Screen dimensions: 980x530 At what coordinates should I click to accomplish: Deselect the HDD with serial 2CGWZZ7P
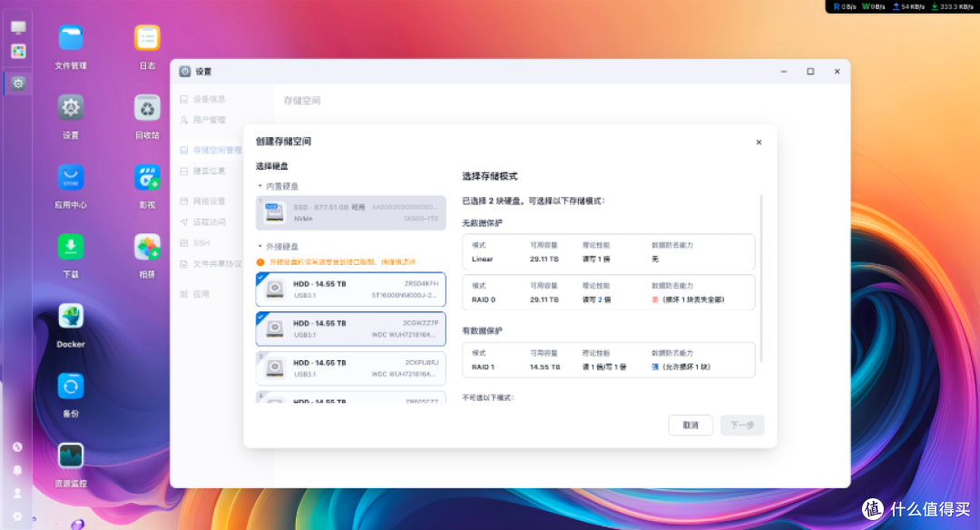click(x=350, y=329)
